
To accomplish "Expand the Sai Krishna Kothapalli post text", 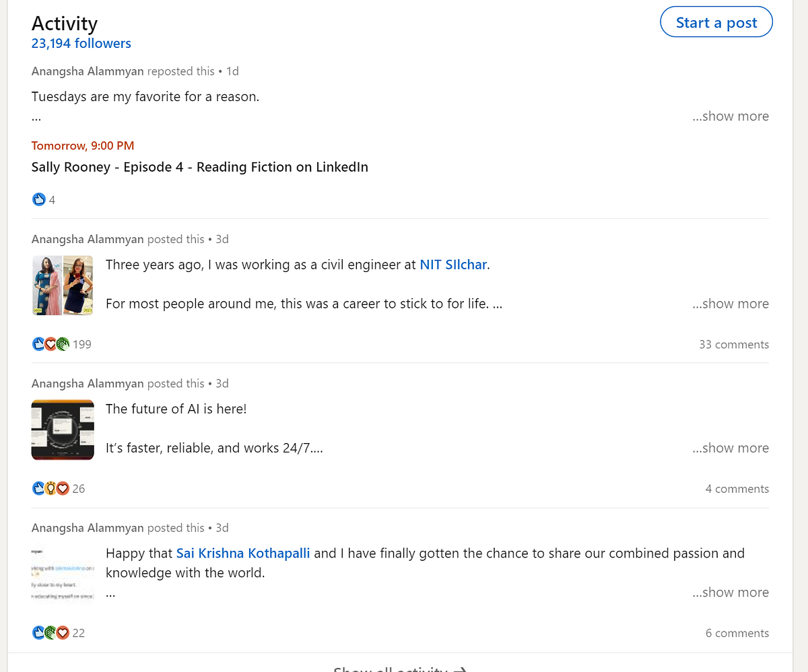I will 730,593.
